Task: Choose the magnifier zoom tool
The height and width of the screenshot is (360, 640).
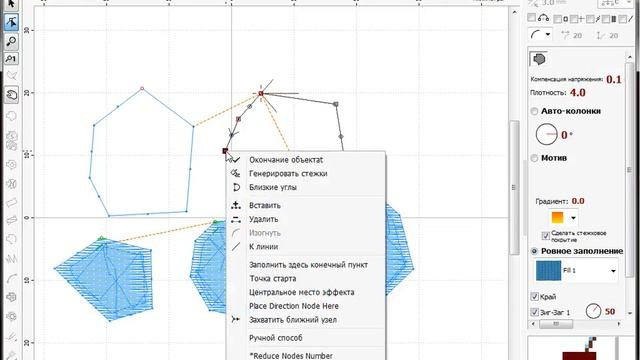Action: pyautogui.click(x=11, y=41)
